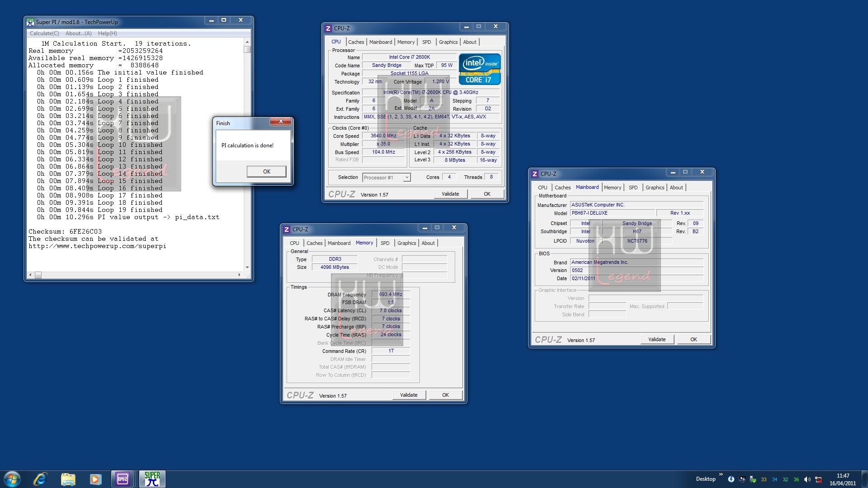868x488 pixels.
Task: Open the speaker volume tray icon
Action: pos(807,479)
